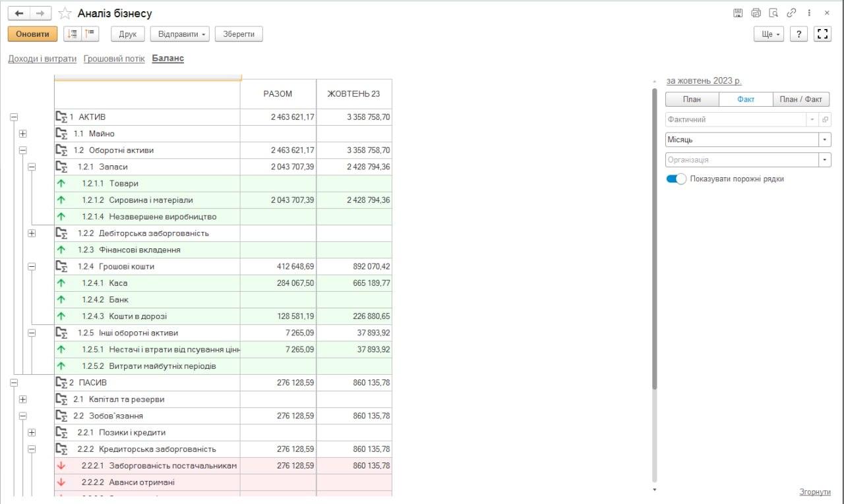Image resolution: width=844 pixels, height=504 pixels.
Task: Add report to favorites with star icon
Action: [65, 13]
